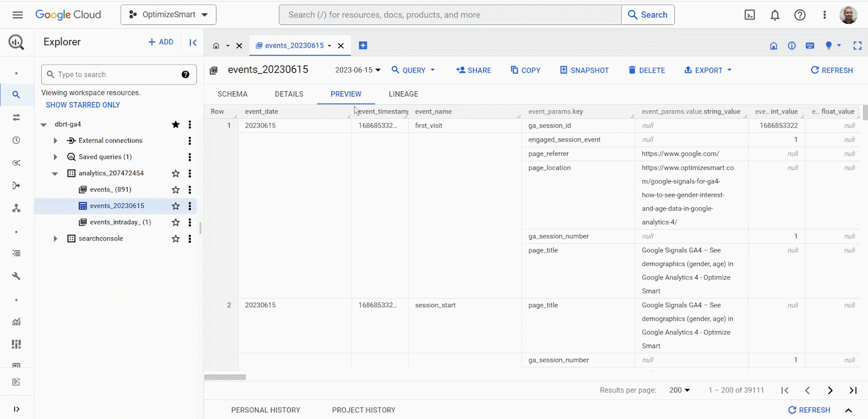Click the SNAPSHOT button

coord(584,70)
